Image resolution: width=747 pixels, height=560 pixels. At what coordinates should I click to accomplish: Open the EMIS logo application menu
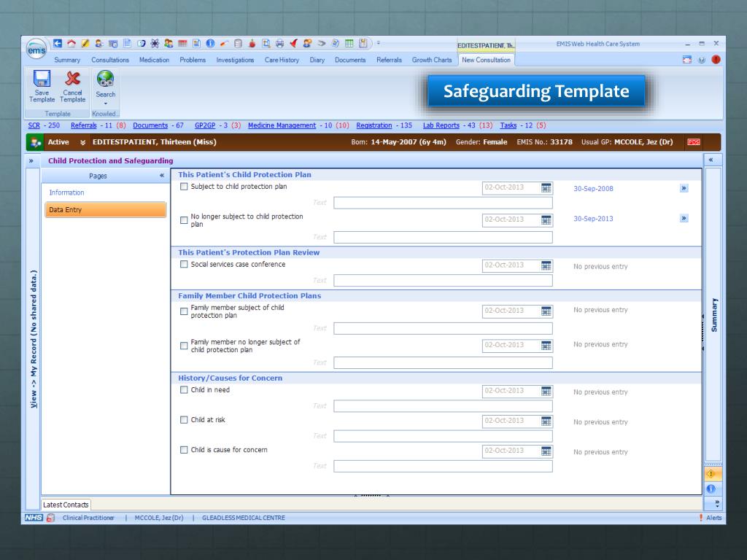point(36,49)
